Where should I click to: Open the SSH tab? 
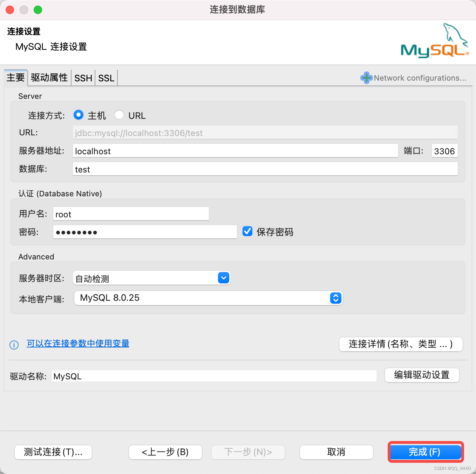pos(83,78)
